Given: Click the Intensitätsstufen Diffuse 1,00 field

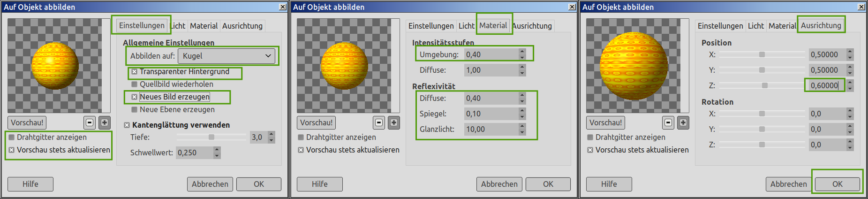Looking at the screenshot, I should pos(491,70).
